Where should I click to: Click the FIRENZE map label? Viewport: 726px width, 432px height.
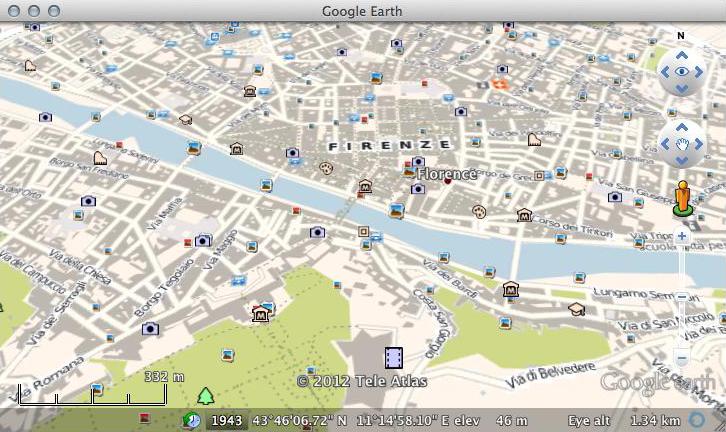[x=389, y=145]
